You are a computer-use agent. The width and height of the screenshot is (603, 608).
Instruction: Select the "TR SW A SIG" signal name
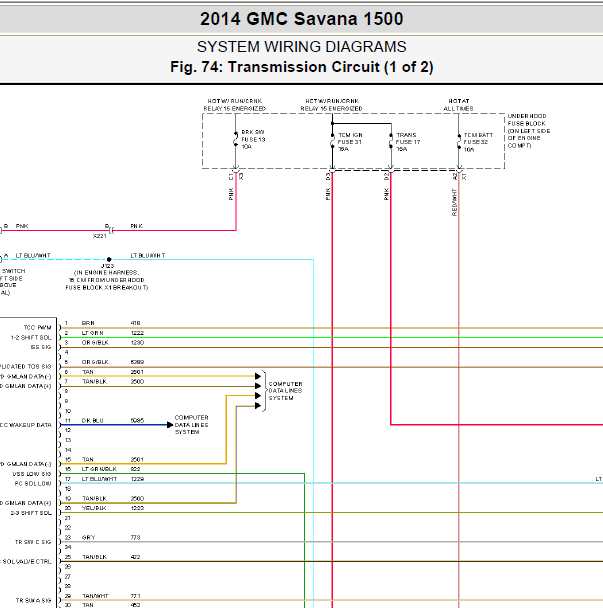(x=33, y=601)
